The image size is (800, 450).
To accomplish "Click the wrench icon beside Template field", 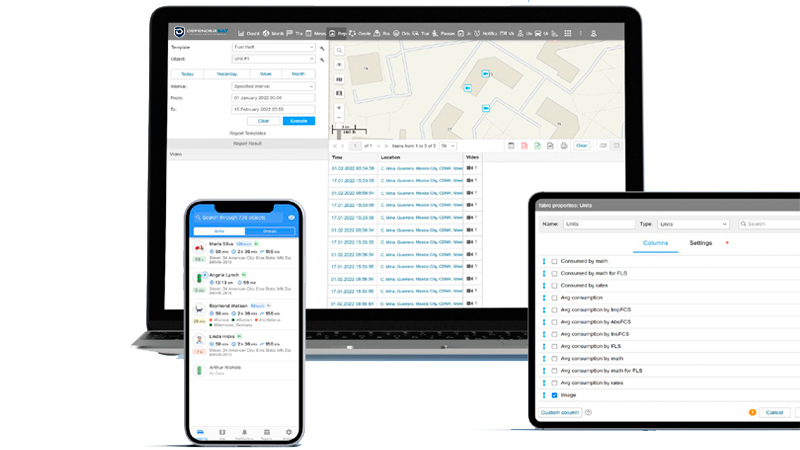I will [322, 47].
